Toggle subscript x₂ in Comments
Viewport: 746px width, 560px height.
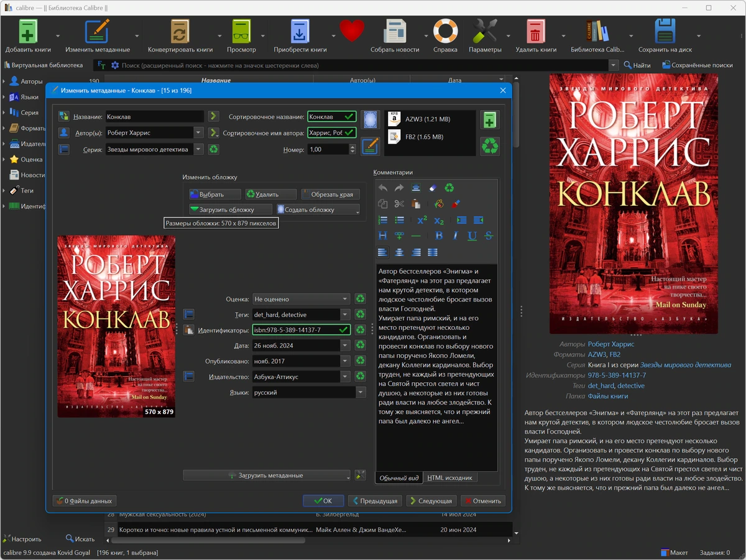(439, 220)
